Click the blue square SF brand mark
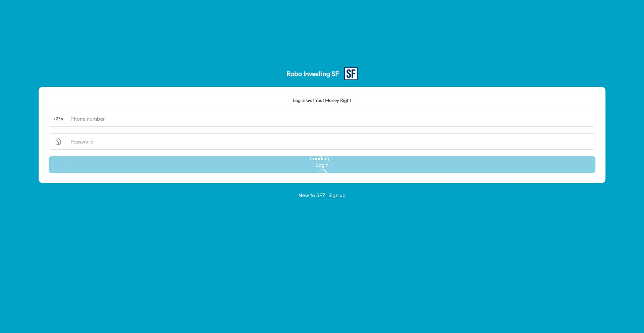 pyautogui.click(x=351, y=73)
